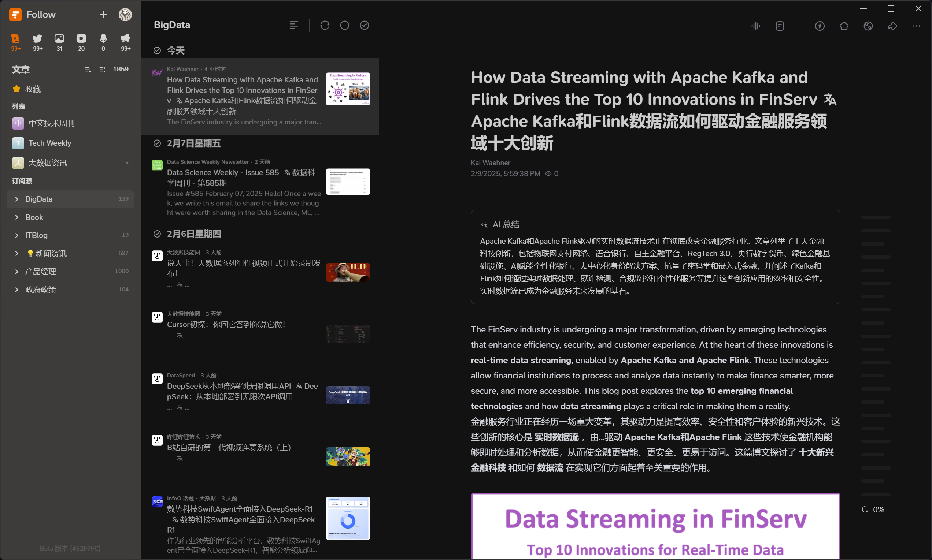The width and height of the screenshot is (932, 560).
Task: Open Data Science Weekly Issue 585 entry
Action: pos(242,178)
